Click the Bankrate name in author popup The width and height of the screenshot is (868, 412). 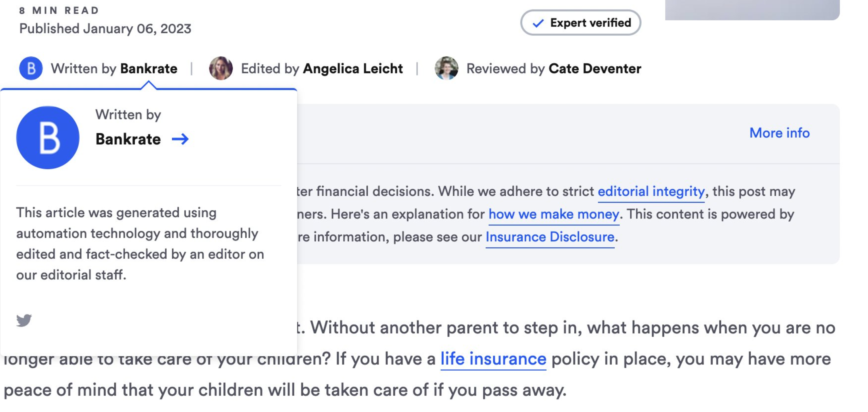pos(128,139)
